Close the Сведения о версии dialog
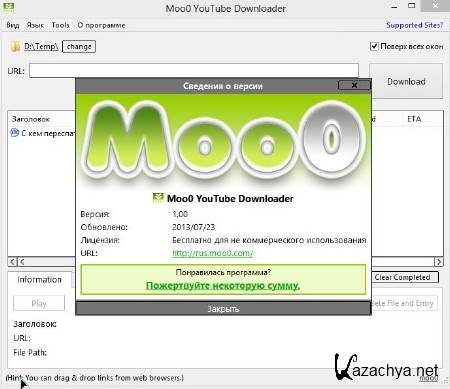This screenshot has height=389, width=450. (x=354, y=85)
